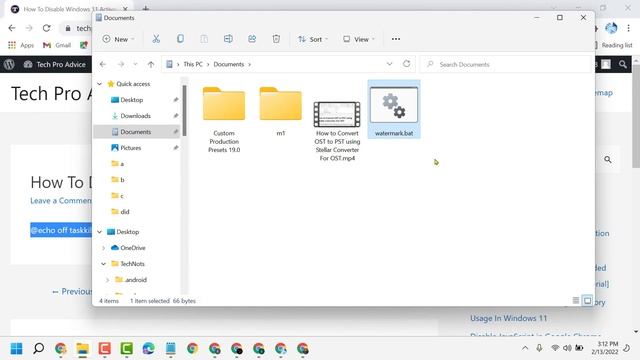Open folder 'c' in Quick access

coord(118,196)
